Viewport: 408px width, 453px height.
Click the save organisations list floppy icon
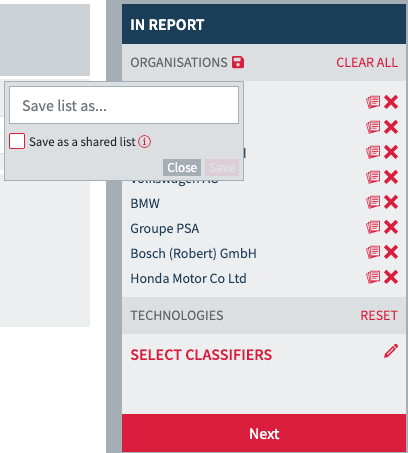(238, 62)
